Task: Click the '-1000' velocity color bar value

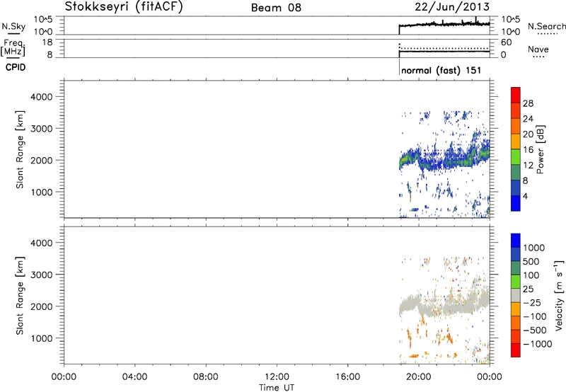Action: coord(538,344)
